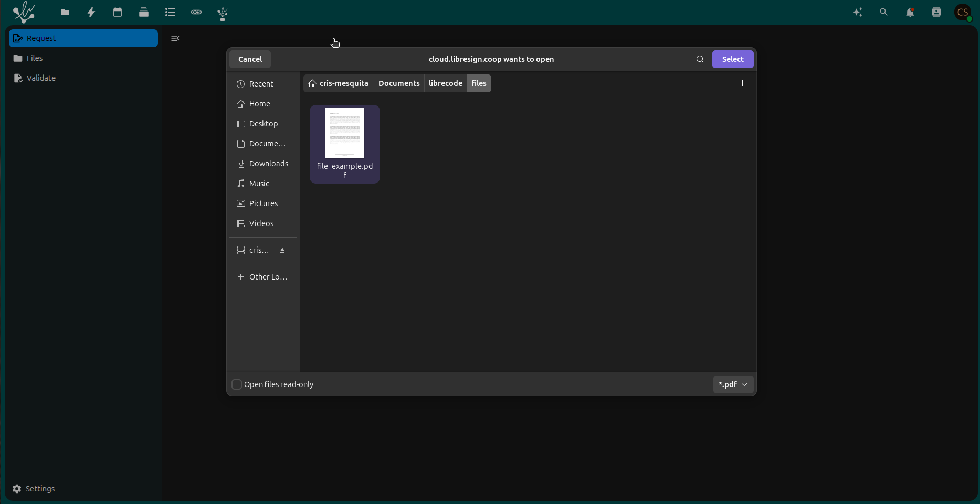Switch file chooser to list view

coord(745,83)
